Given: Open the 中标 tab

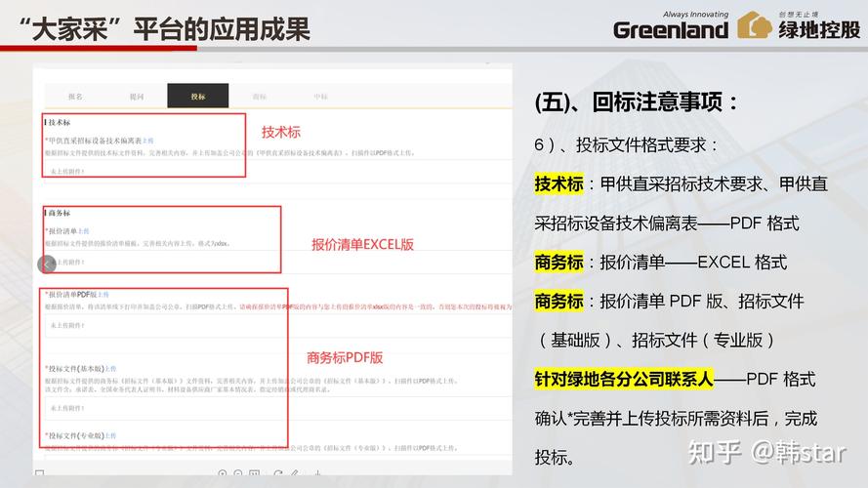Looking at the screenshot, I should 320,97.
